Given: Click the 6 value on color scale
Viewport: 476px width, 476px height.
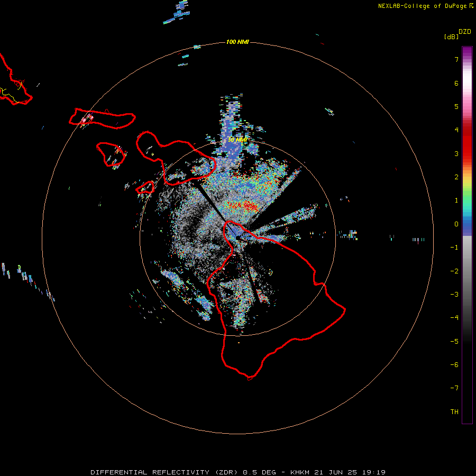Looking at the screenshot, I should coord(456,83).
